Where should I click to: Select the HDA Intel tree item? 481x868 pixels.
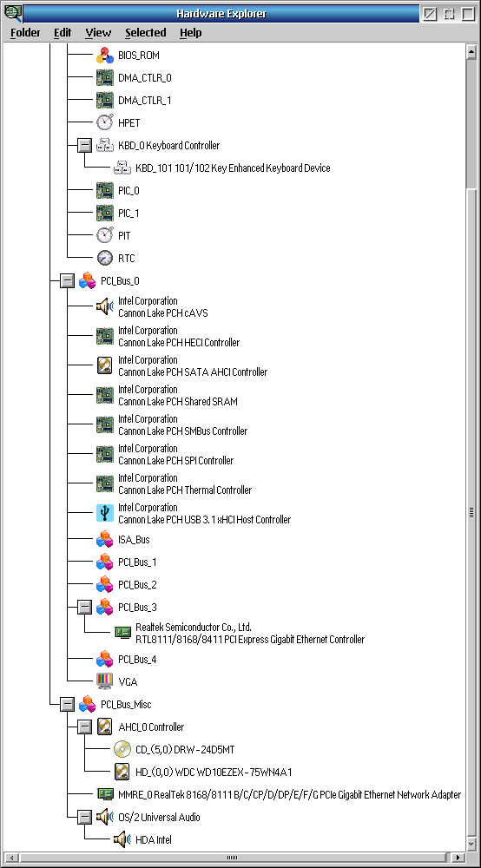pos(154,839)
